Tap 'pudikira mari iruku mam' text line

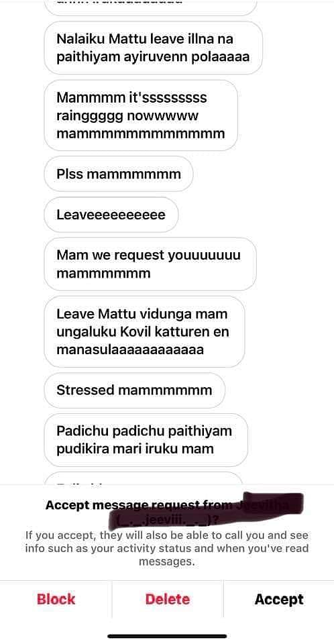pyautogui.click(x=135, y=449)
